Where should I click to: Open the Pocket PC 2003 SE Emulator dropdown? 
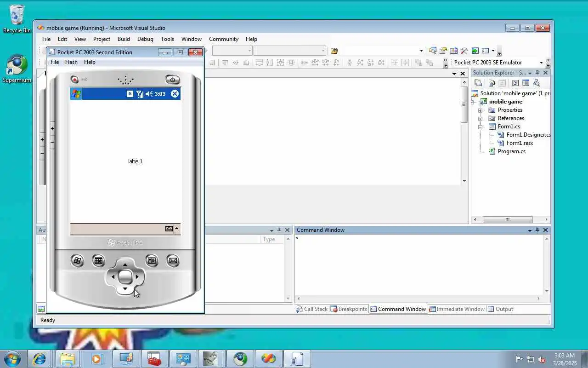pos(541,63)
